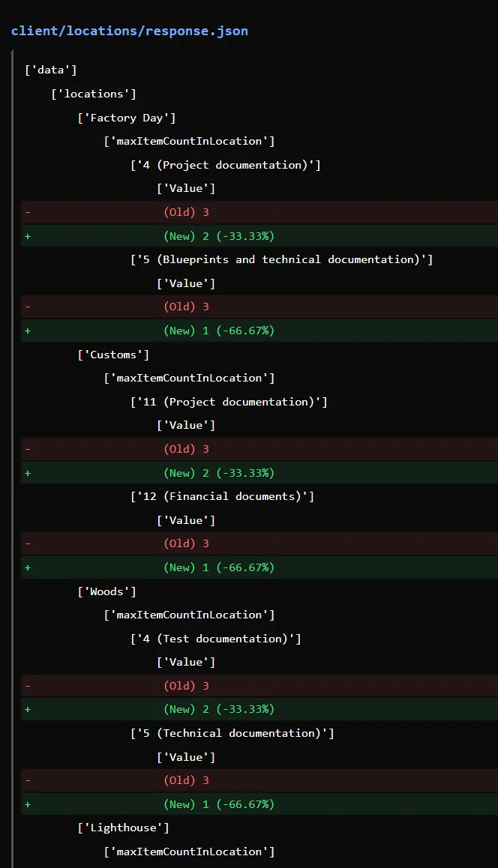Click the plus marker beside '(New) 2 (-33.33%)' first
This screenshot has width=498, height=868.
pos(28,236)
